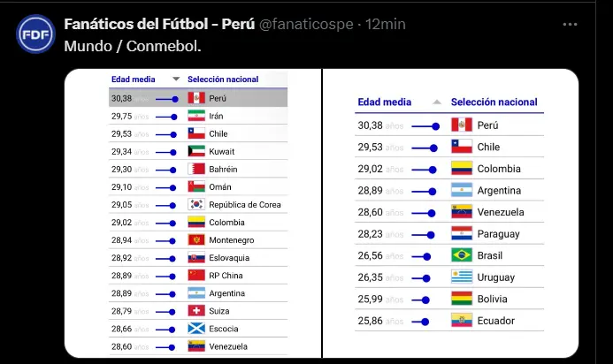Screen dimensions: 613x364
Task: Open the 12min timestamp link
Action: [386, 24]
